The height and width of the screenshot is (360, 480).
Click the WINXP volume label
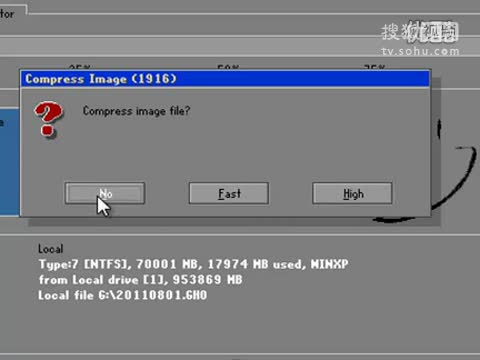coord(330,264)
